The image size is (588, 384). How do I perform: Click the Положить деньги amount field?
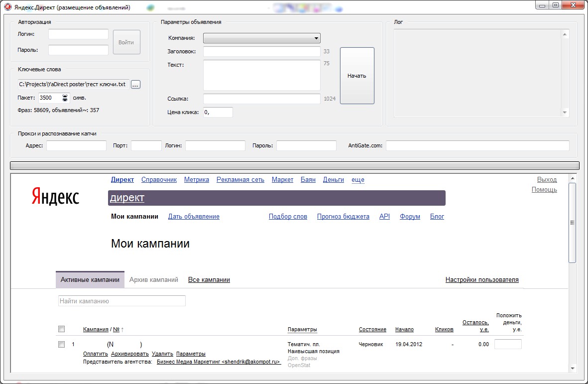click(x=508, y=344)
